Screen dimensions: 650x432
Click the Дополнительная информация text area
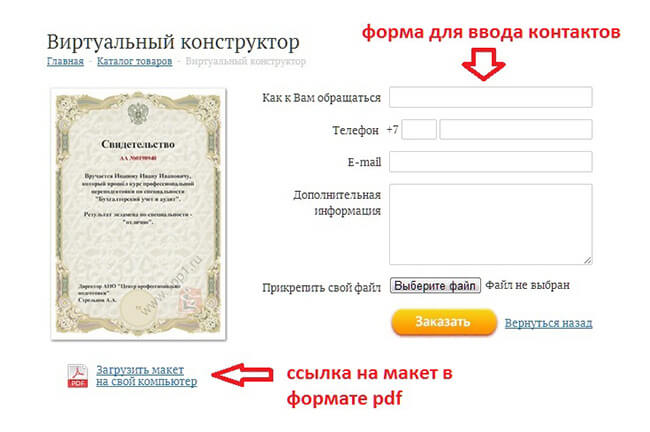point(490,224)
